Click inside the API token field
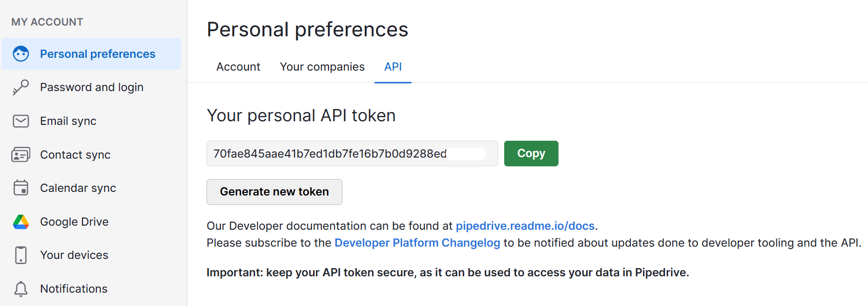Viewport: 868px width, 306px height. coord(352,154)
